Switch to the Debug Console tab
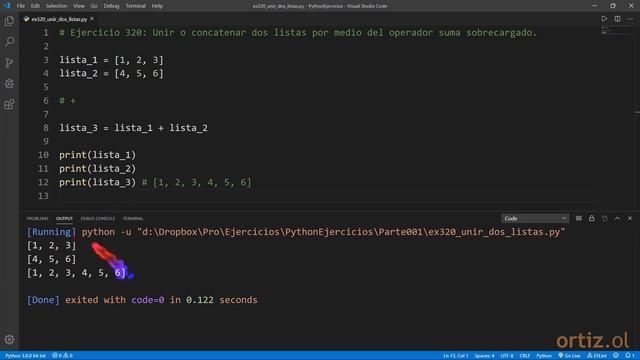Image resolution: width=640 pixels, height=360 pixels. [98, 219]
